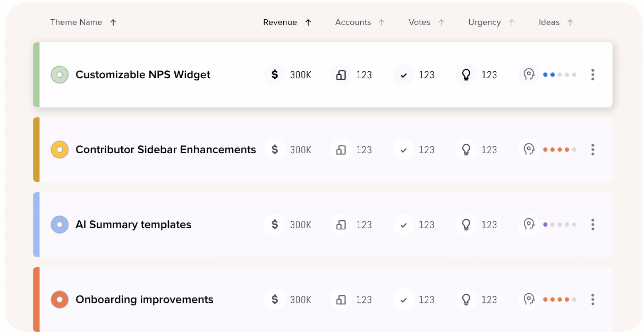Click votes count 123 for Contributor Sidebar Enhancements

[427, 150]
